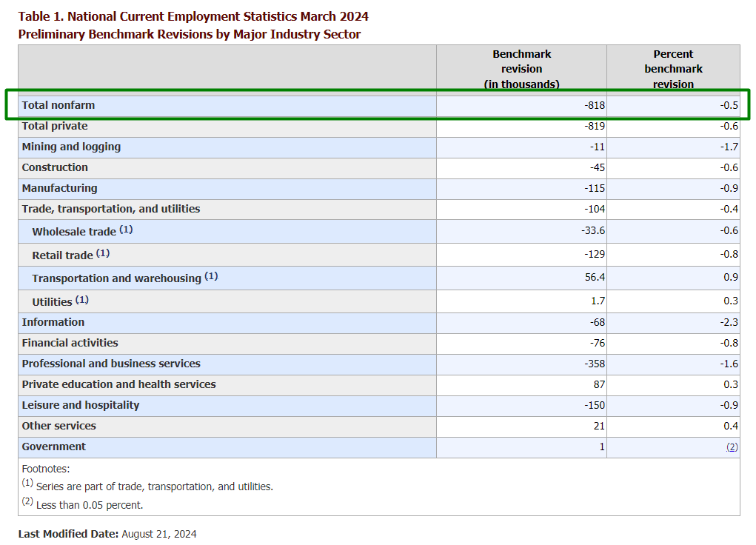Image resolution: width=756 pixels, height=545 pixels.
Task: Click Total private revision value -819
Action: tap(595, 126)
